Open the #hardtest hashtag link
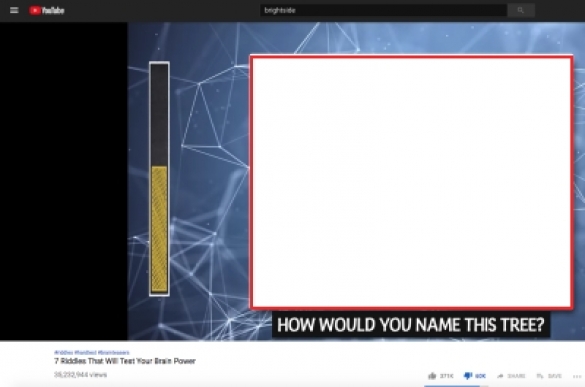This screenshot has width=585, height=387. pos(85,352)
